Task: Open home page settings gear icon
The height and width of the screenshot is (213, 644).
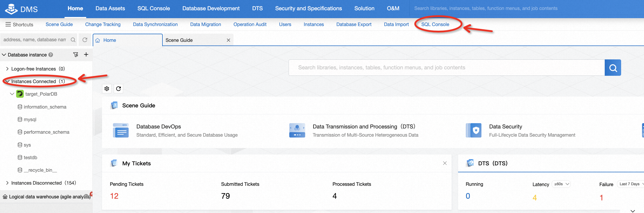Action: tap(107, 89)
